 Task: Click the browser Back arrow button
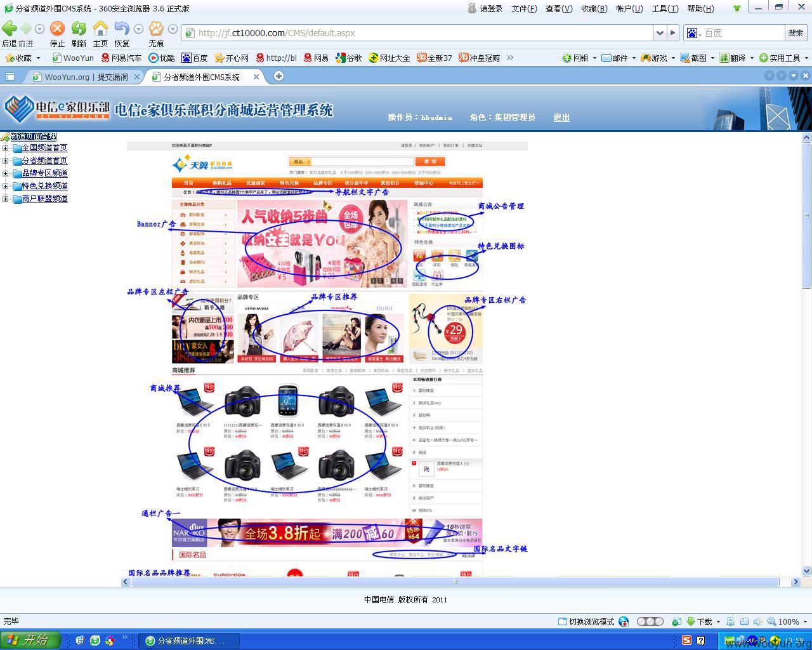(x=10, y=29)
